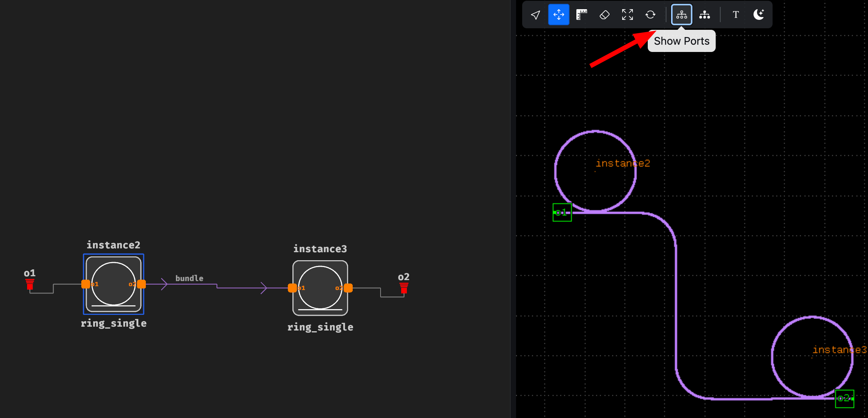
Task: Click the eraser tool icon
Action: [604, 15]
